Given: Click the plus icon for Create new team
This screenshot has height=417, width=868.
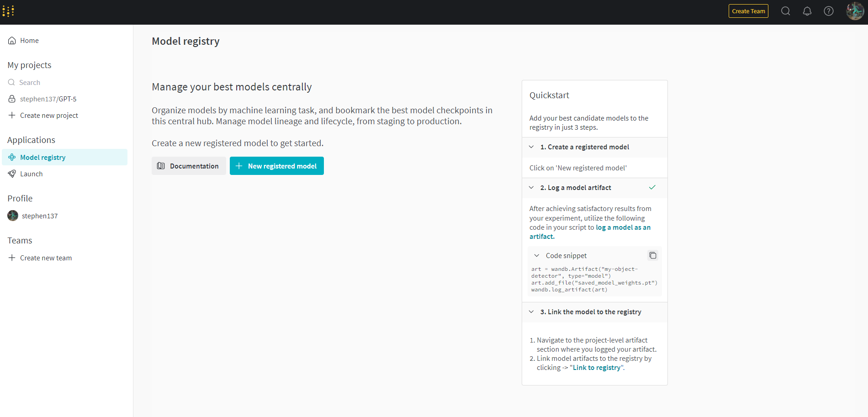Looking at the screenshot, I should [x=12, y=258].
